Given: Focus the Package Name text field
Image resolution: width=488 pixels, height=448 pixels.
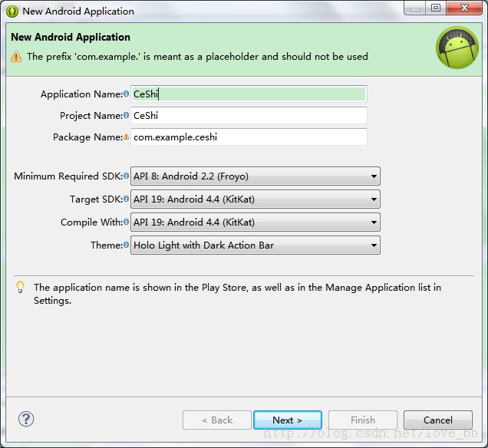Looking at the screenshot, I should [x=249, y=137].
